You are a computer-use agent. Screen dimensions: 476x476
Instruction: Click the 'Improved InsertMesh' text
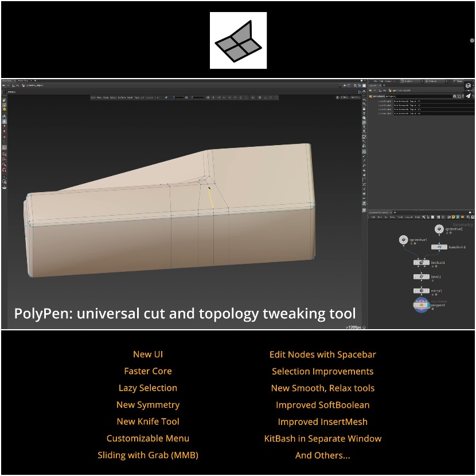323,422
